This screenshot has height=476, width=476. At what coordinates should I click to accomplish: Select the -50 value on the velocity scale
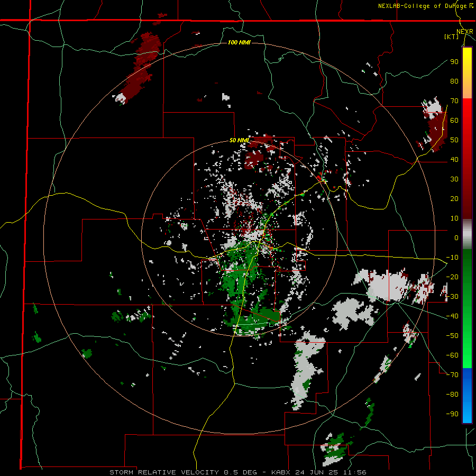pos(452,336)
